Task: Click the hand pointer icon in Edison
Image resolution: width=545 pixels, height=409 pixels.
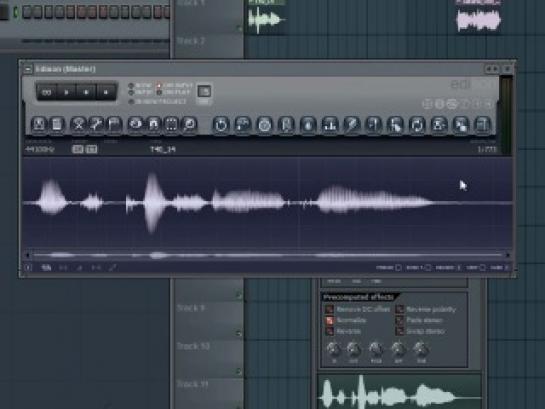Action: click(x=395, y=125)
